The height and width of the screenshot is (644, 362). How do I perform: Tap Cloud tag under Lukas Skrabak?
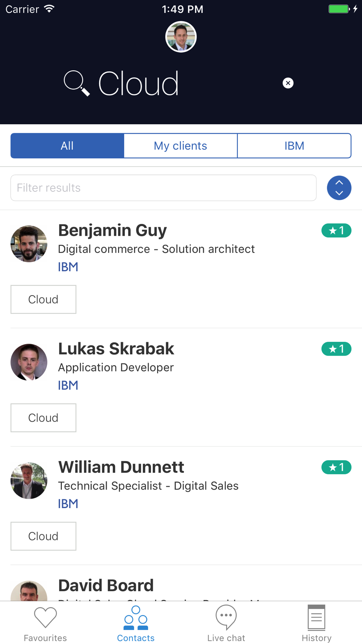pos(43,418)
